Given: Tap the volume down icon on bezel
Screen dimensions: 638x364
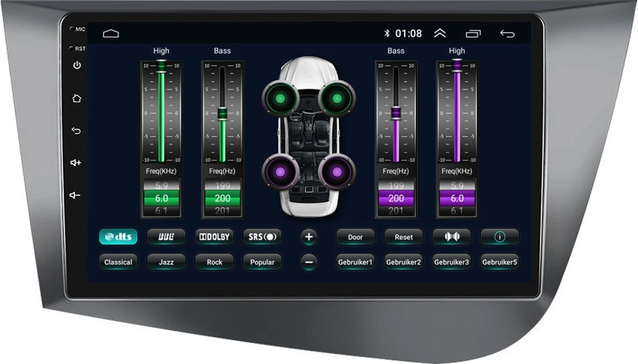Looking at the screenshot, I should (x=76, y=195).
